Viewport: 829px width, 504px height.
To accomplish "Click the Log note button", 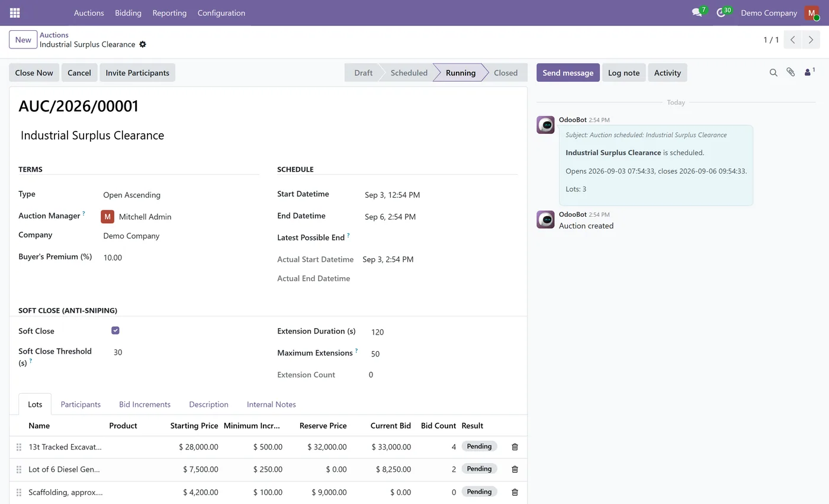I will point(624,73).
